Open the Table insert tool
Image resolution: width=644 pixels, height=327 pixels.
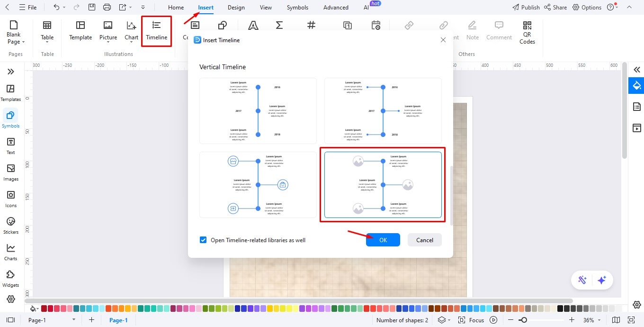click(x=47, y=31)
